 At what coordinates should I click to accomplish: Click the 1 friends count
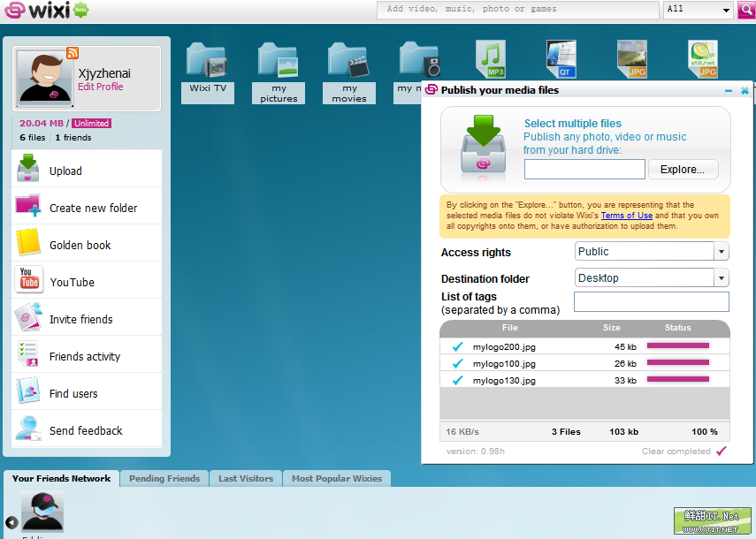tap(73, 137)
